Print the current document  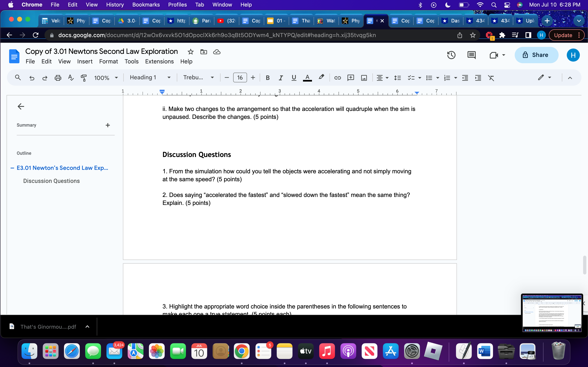click(x=58, y=78)
